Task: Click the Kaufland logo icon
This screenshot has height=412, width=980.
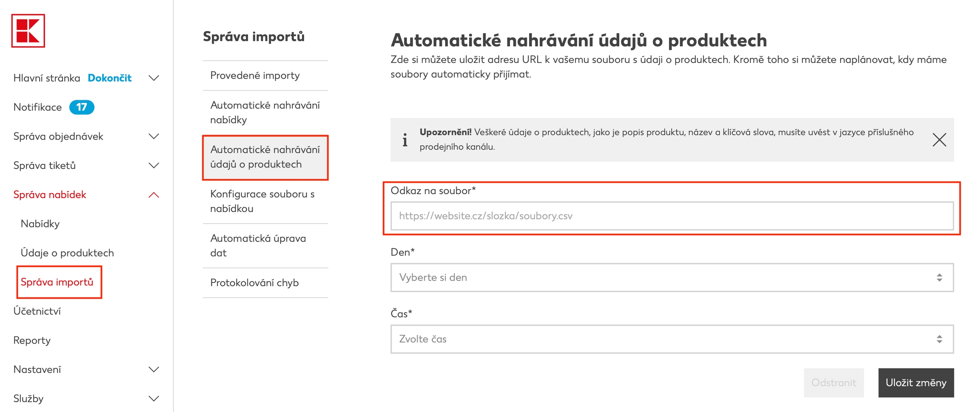Action: [x=28, y=31]
